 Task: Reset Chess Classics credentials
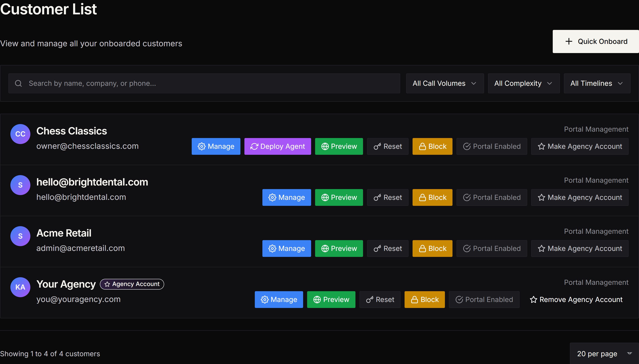click(388, 146)
